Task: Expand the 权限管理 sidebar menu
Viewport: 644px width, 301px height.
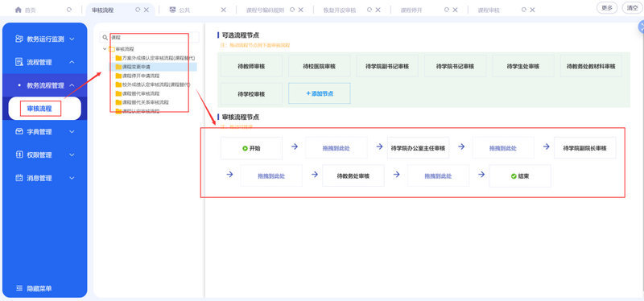Action: (x=72, y=155)
